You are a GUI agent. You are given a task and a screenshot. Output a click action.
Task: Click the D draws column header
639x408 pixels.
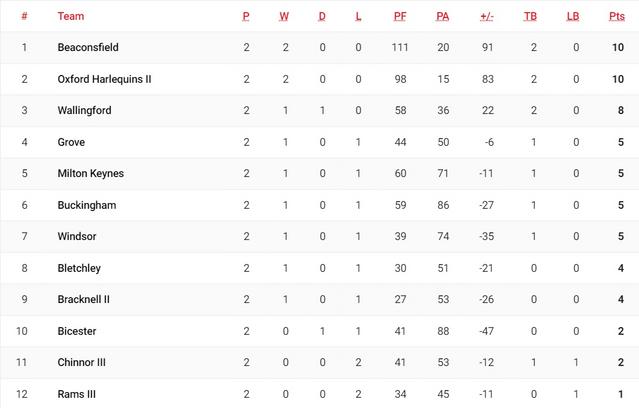pyautogui.click(x=322, y=16)
